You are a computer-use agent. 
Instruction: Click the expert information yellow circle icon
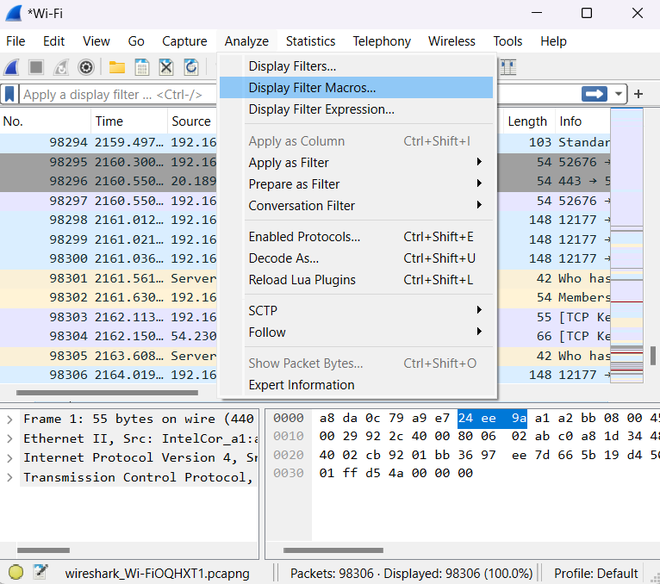pyautogui.click(x=13, y=573)
